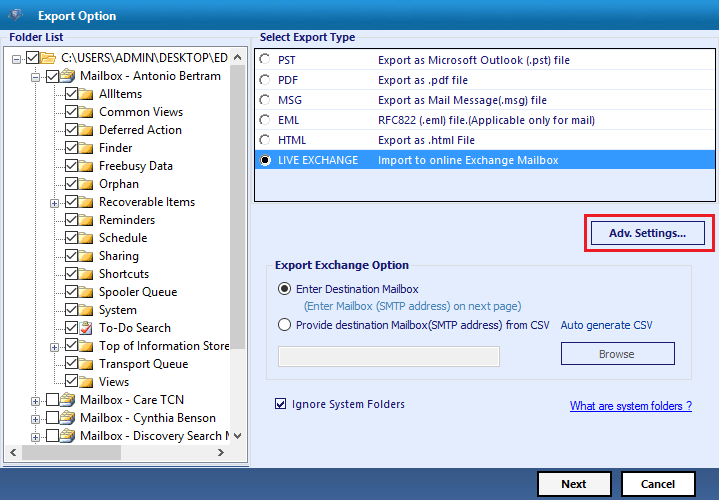Open Adv. Settings dialog
Viewport: 719px width, 500px height.
[x=647, y=233]
